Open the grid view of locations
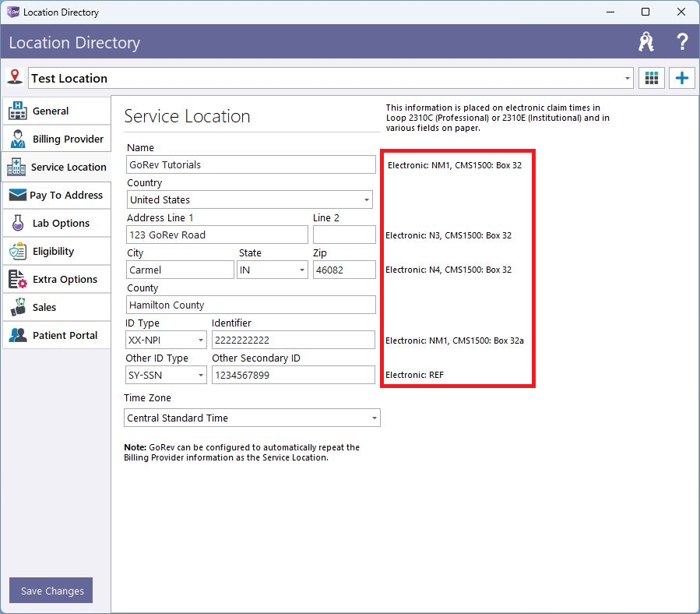Image resolution: width=700 pixels, height=614 pixels. coord(652,78)
